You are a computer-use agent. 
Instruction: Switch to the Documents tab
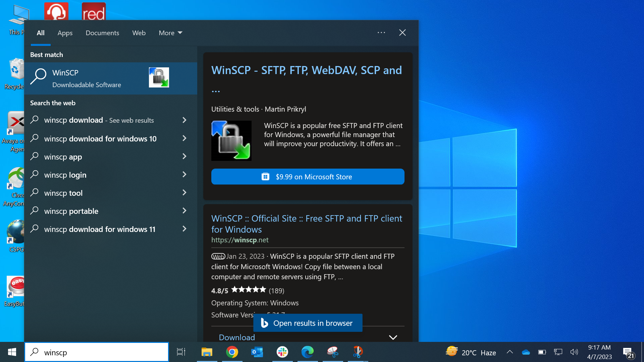(102, 33)
